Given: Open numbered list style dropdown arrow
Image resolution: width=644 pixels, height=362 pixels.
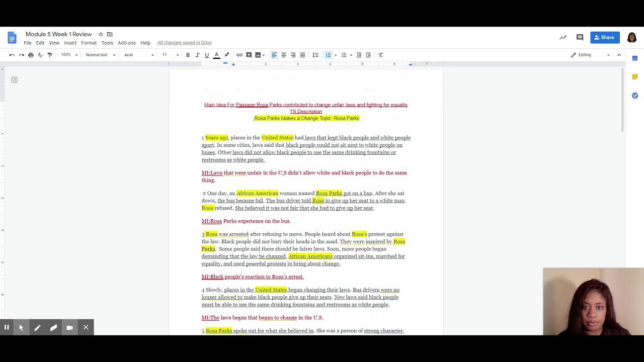Looking at the screenshot, I should click(x=336, y=55).
